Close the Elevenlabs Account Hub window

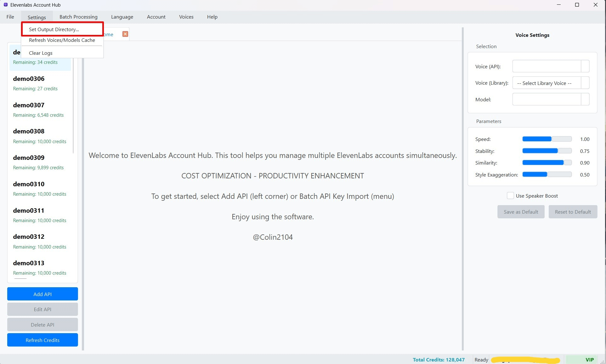[596, 5]
